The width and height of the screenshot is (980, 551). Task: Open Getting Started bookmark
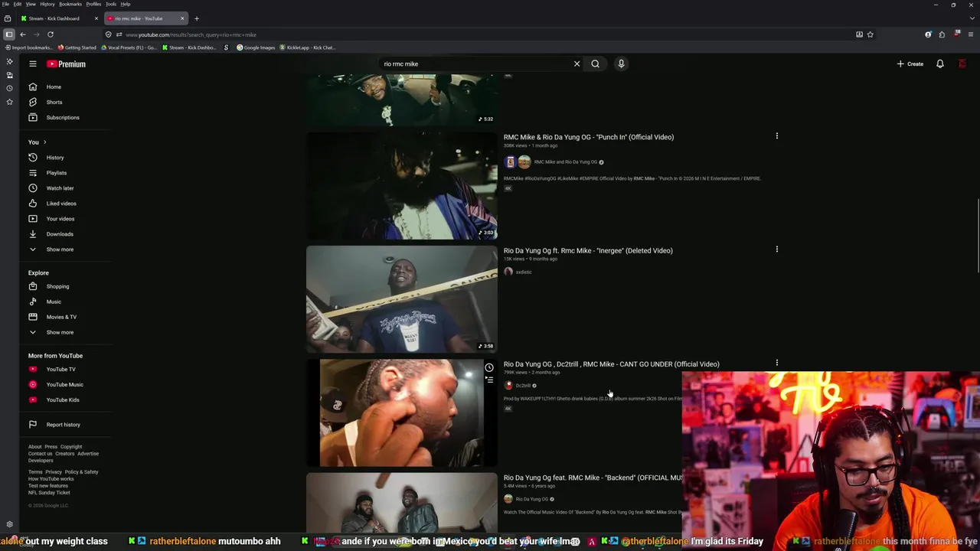point(77,47)
